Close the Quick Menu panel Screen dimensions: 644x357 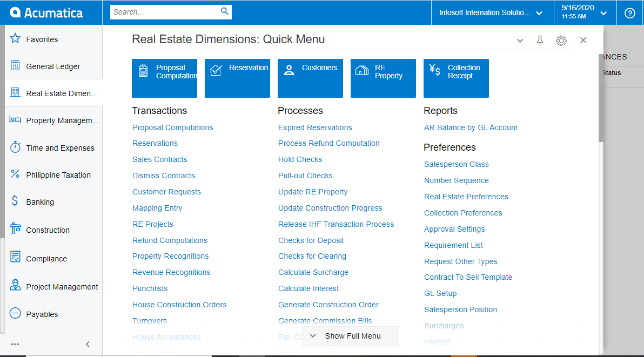click(x=583, y=40)
